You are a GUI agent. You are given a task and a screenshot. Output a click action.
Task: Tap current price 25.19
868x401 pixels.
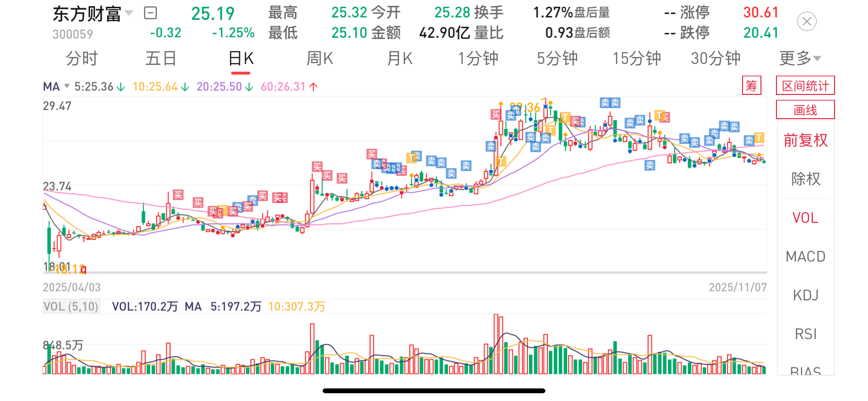tap(213, 14)
